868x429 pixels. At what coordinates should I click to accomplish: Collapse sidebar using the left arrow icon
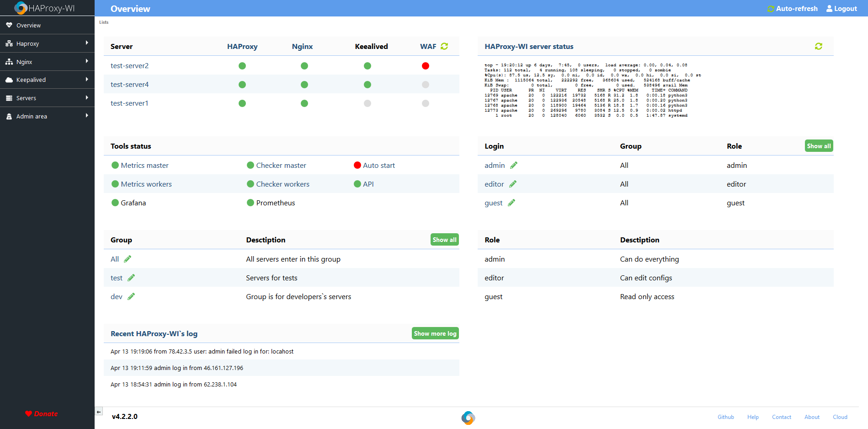pyautogui.click(x=99, y=412)
